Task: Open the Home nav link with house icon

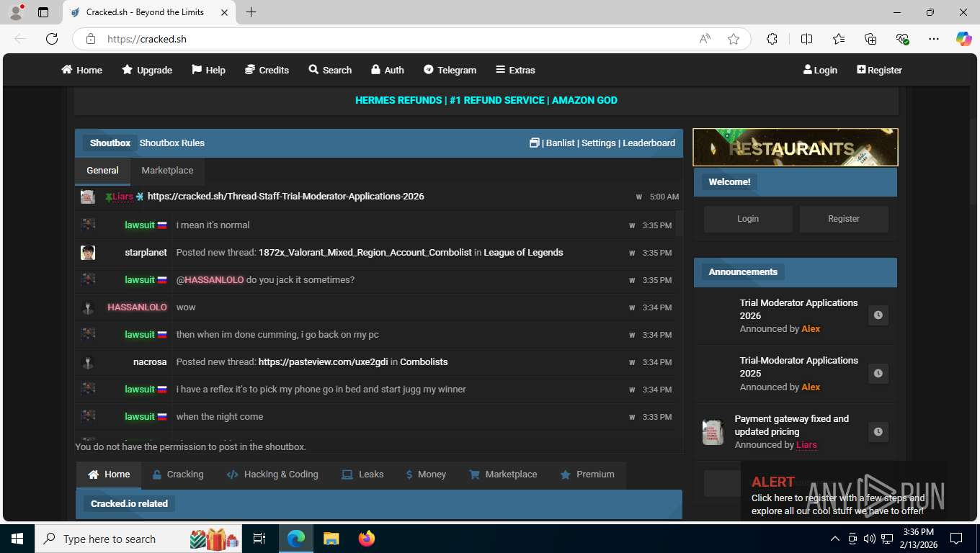Action: pos(81,70)
